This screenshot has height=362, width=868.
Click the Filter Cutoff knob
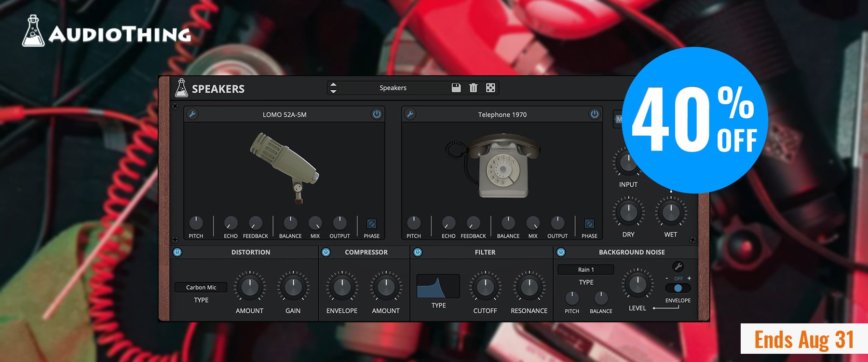pyautogui.click(x=485, y=287)
